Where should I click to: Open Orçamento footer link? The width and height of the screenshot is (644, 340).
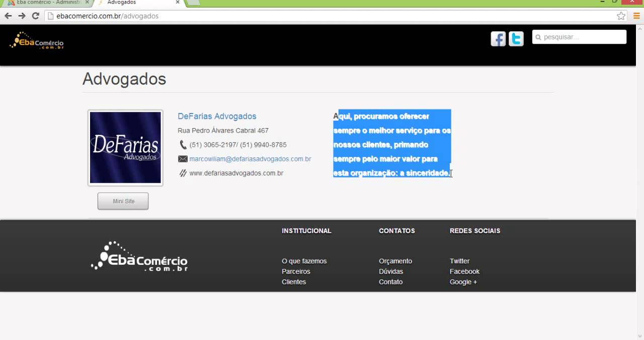[395, 261]
